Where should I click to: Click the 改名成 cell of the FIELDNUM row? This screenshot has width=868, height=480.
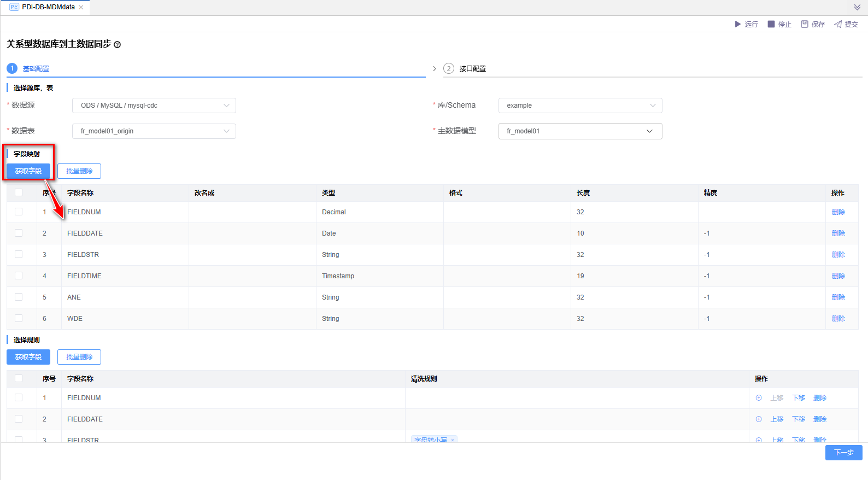pyautogui.click(x=253, y=212)
